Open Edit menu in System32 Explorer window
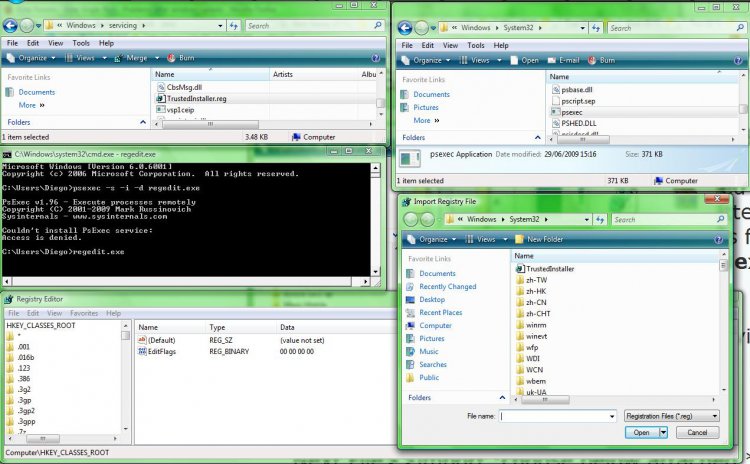This screenshot has width=750, height=464. 428,45
